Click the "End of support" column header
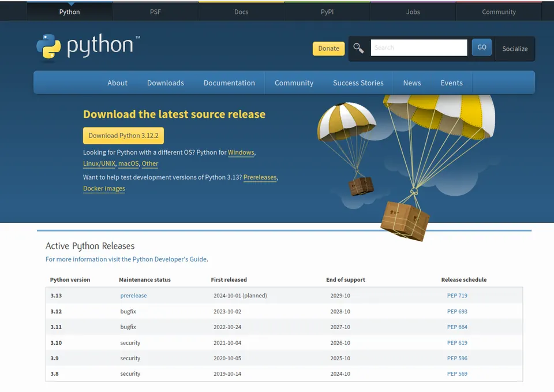Screen dimensions: 554x392 (346, 279)
